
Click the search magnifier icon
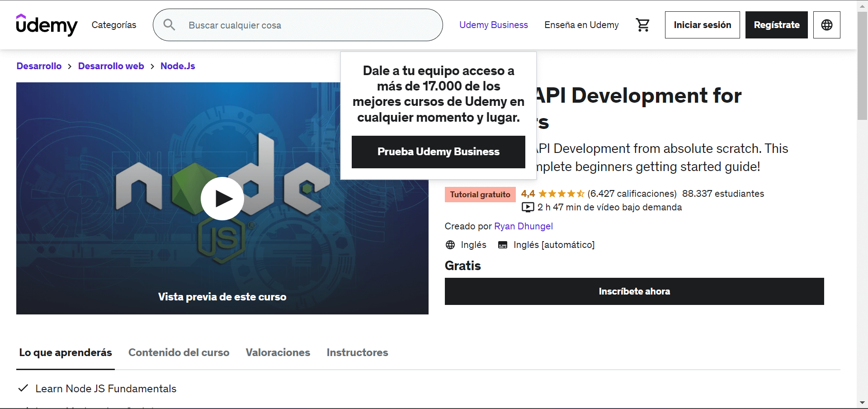(x=169, y=25)
